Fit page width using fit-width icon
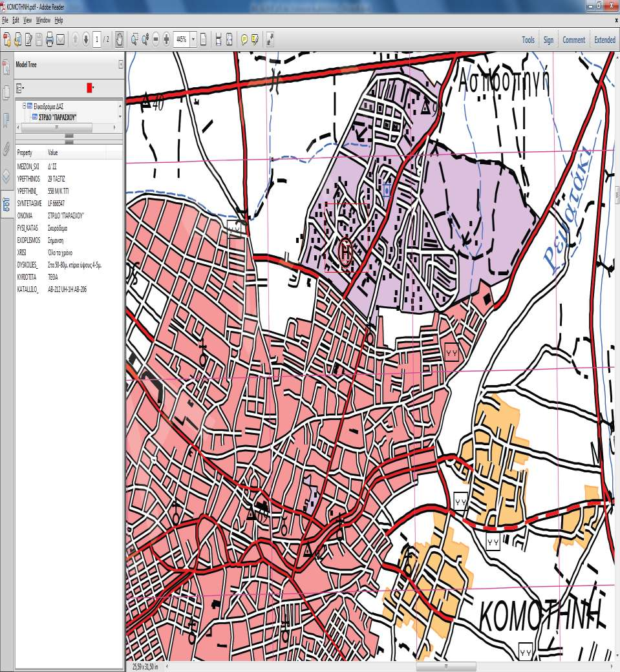 point(219,40)
